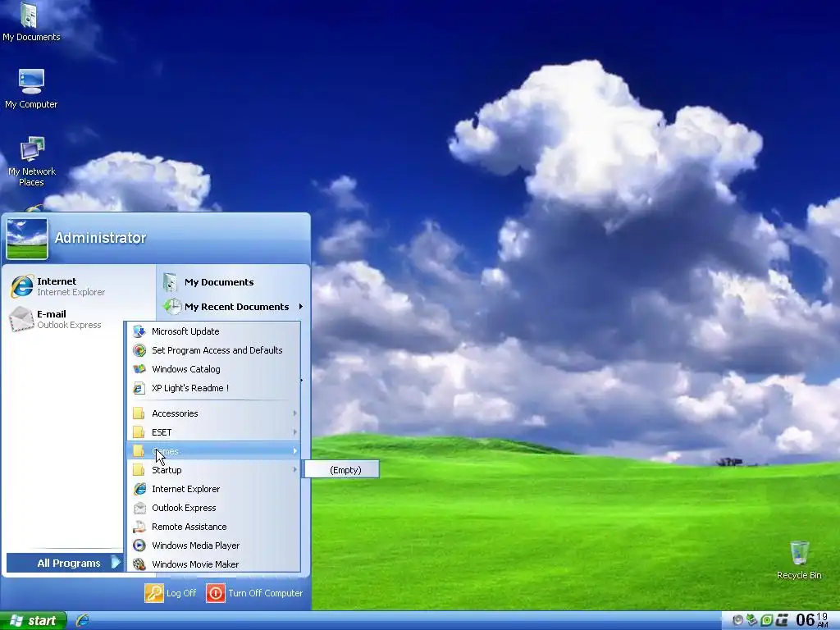
Task: Click the dark grid tray icon
Action: tap(782, 620)
